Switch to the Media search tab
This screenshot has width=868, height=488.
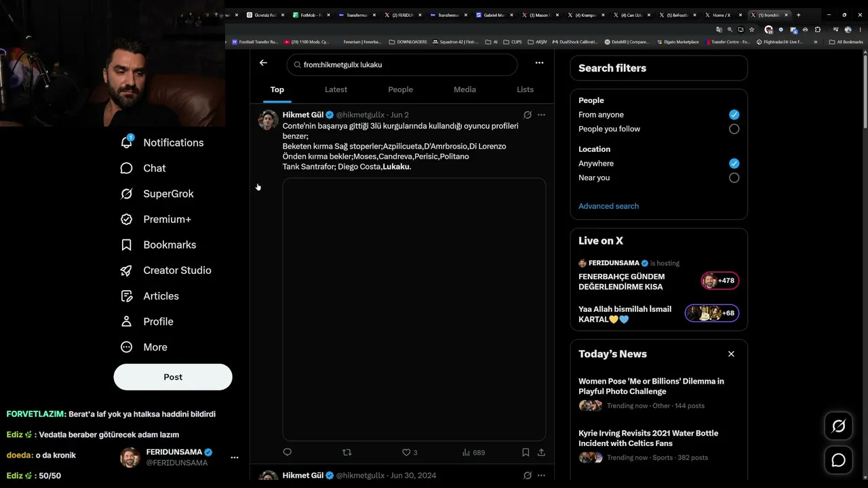tap(465, 89)
